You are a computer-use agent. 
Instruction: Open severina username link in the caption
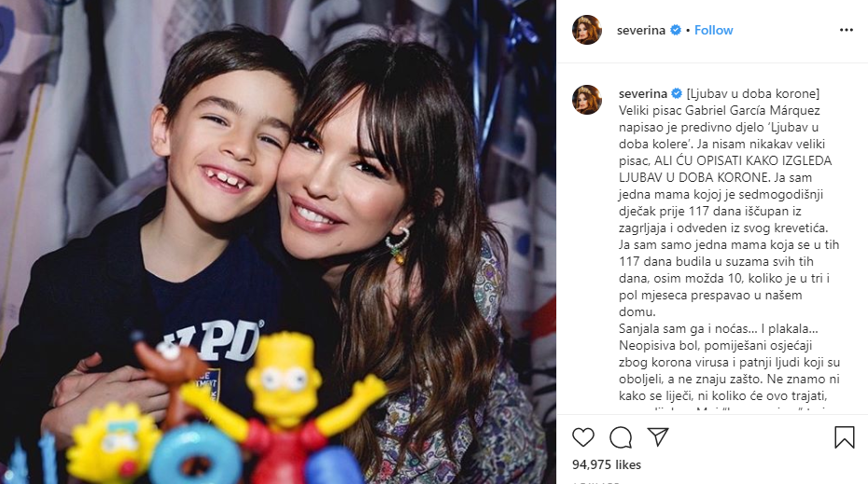[x=643, y=93]
